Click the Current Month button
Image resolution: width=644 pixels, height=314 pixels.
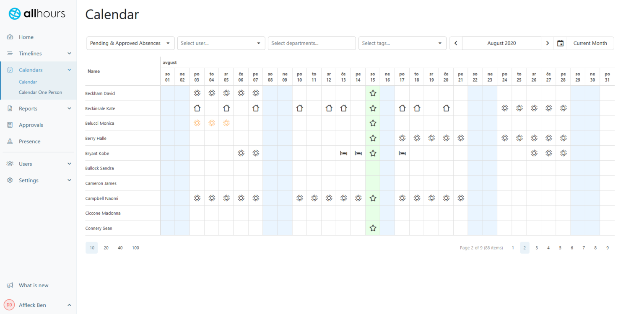click(590, 43)
